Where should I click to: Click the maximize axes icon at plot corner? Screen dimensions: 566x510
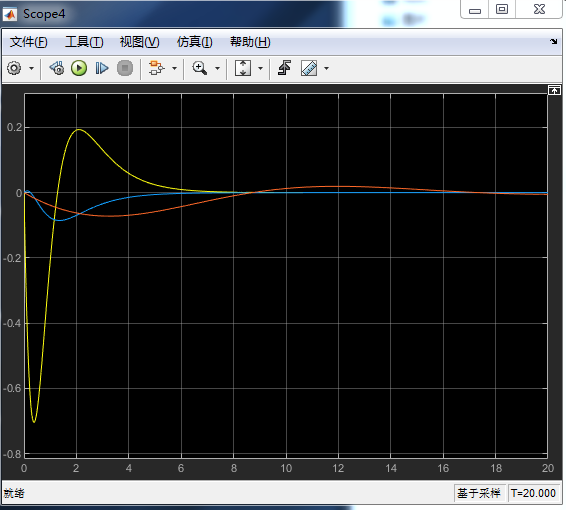(554, 90)
